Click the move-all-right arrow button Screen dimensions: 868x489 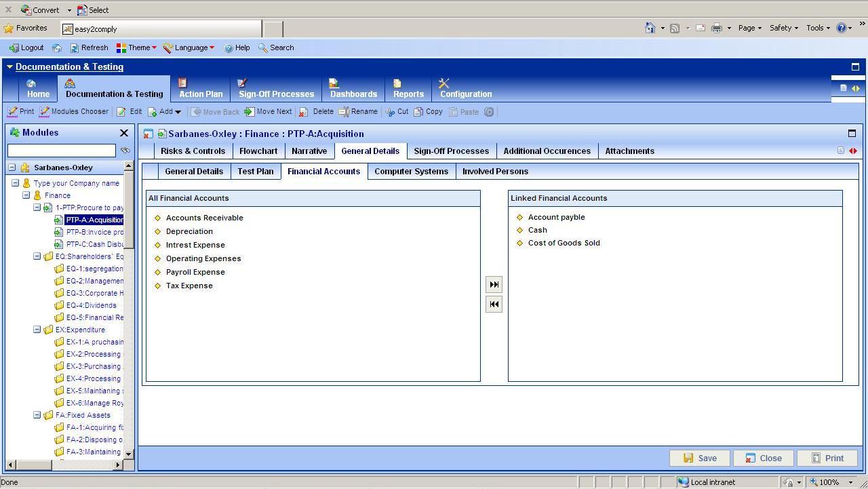coord(494,285)
